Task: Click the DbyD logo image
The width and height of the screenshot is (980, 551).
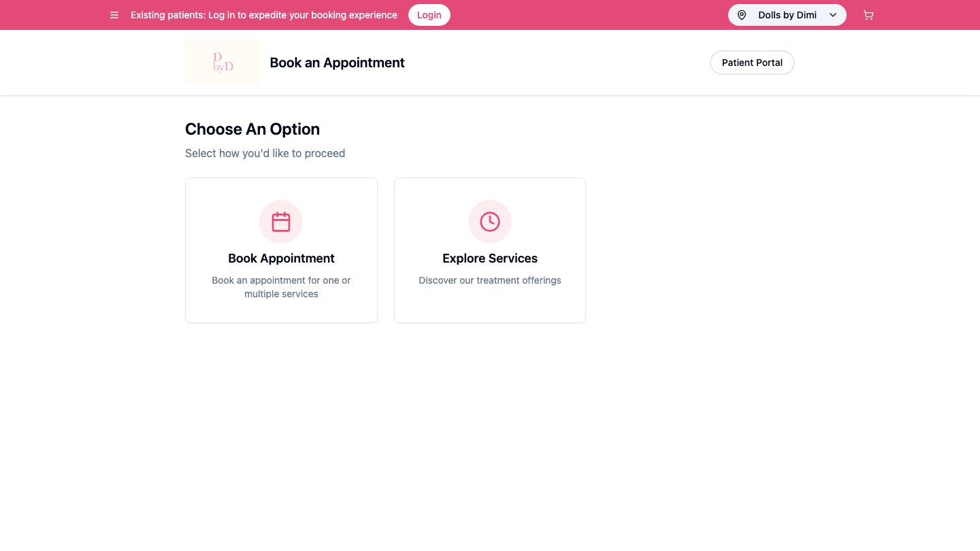Action: (223, 63)
